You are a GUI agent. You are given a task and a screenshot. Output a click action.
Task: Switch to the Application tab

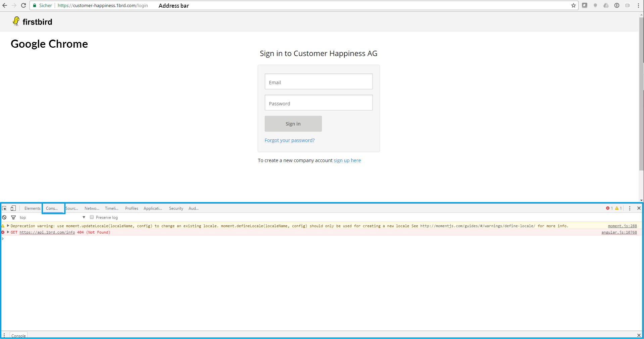[x=153, y=208]
